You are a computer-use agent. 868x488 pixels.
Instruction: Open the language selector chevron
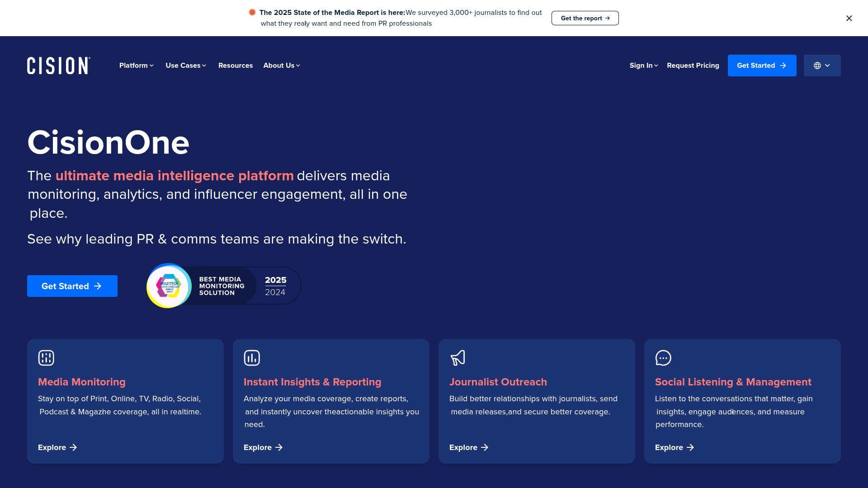click(827, 66)
